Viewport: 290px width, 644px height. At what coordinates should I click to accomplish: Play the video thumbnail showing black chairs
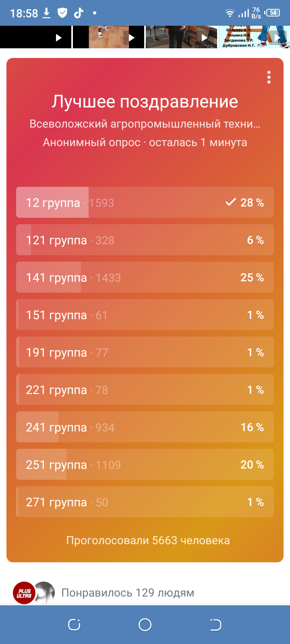[181, 37]
